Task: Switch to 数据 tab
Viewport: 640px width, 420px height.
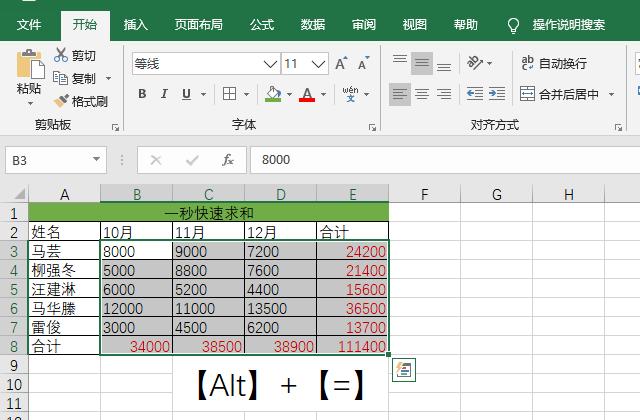Action: [313, 25]
